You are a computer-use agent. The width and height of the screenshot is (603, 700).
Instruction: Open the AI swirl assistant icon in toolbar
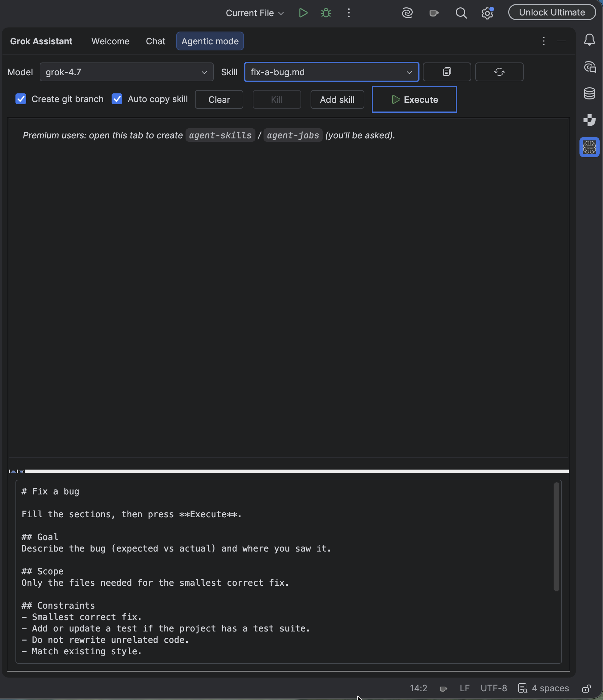(x=407, y=13)
